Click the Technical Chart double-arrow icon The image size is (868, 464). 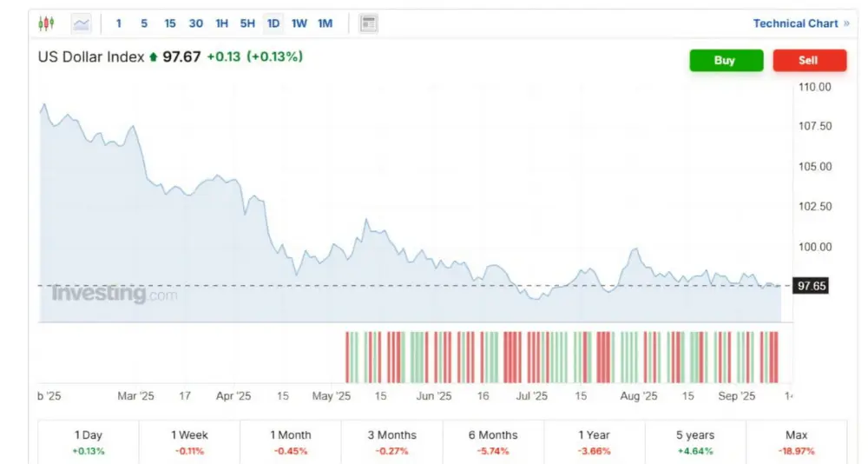[x=846, y=23]
